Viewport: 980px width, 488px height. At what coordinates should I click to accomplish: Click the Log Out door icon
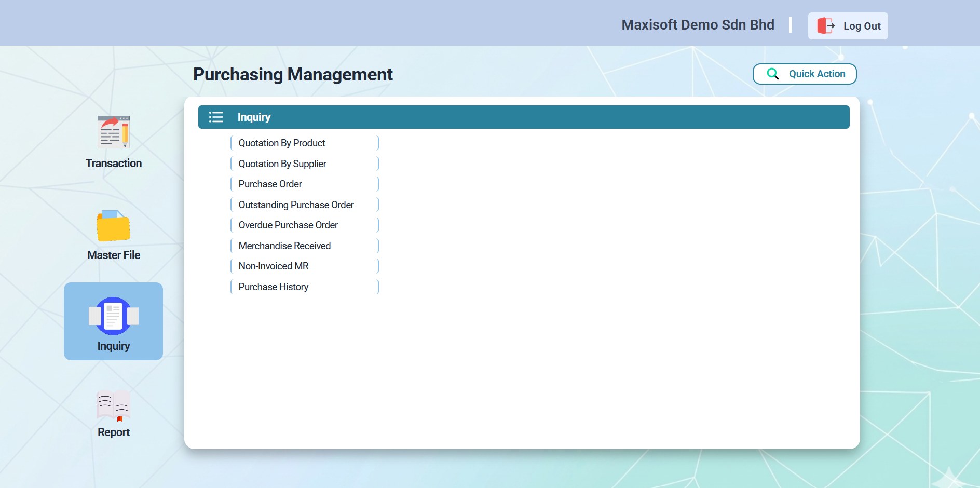pos(826,25)
